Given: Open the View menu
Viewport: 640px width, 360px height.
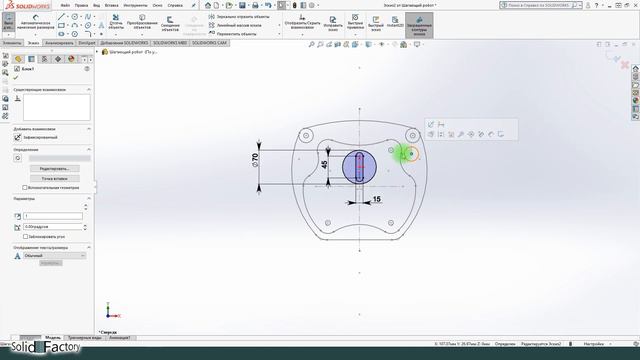Looking at the screenshot, I should (97, 6).
